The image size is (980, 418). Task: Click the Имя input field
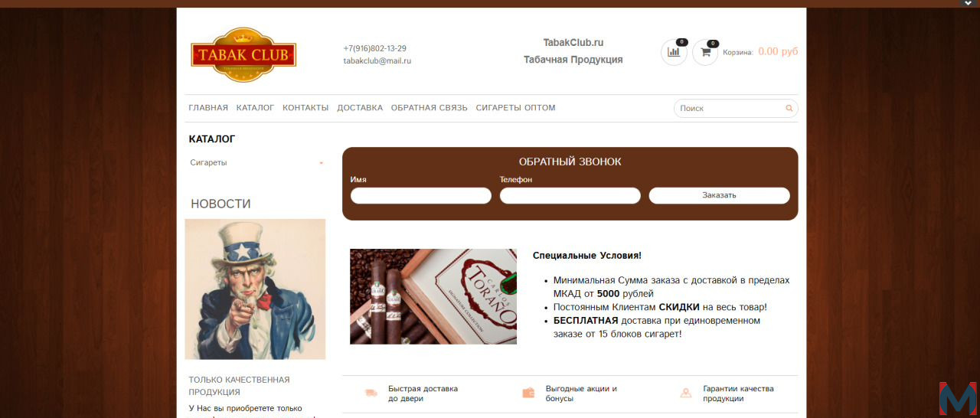point(421,196)
